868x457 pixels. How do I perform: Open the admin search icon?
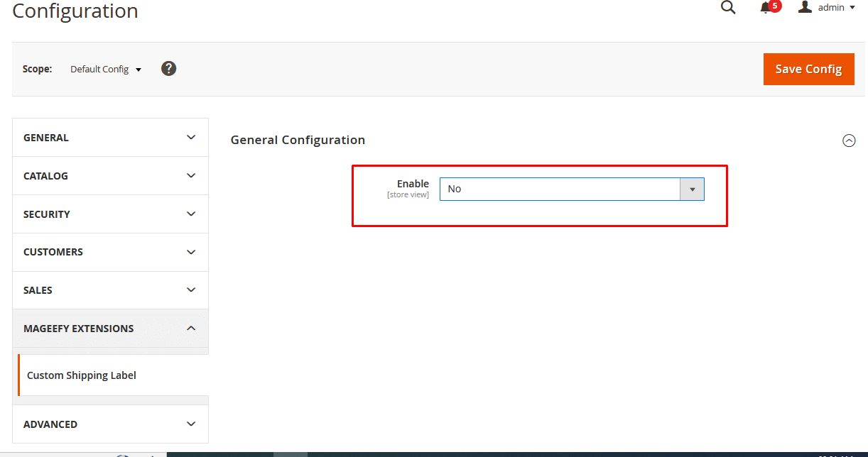[727, 7]
